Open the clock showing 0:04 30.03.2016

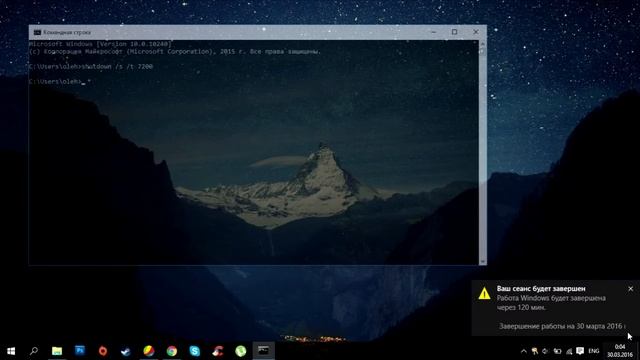coord(620,351)
